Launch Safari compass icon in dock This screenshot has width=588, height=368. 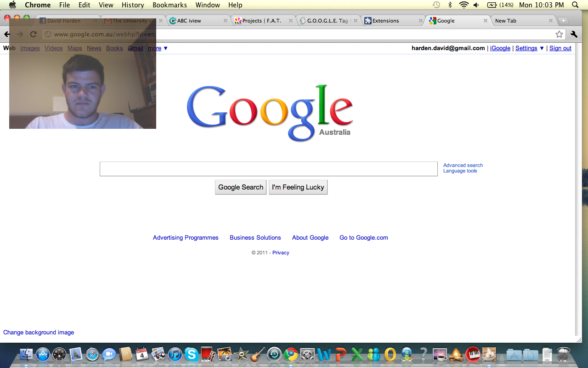[92, 354]
